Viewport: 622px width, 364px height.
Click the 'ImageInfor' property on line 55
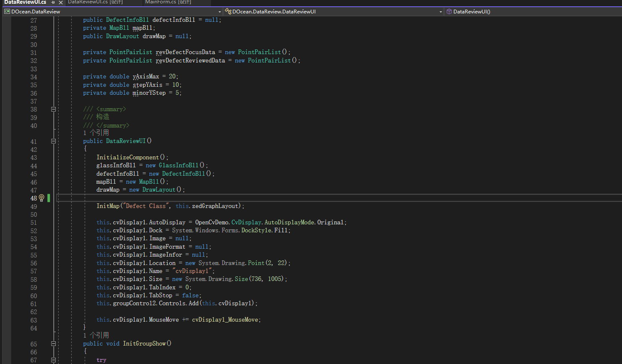[166, 255]
